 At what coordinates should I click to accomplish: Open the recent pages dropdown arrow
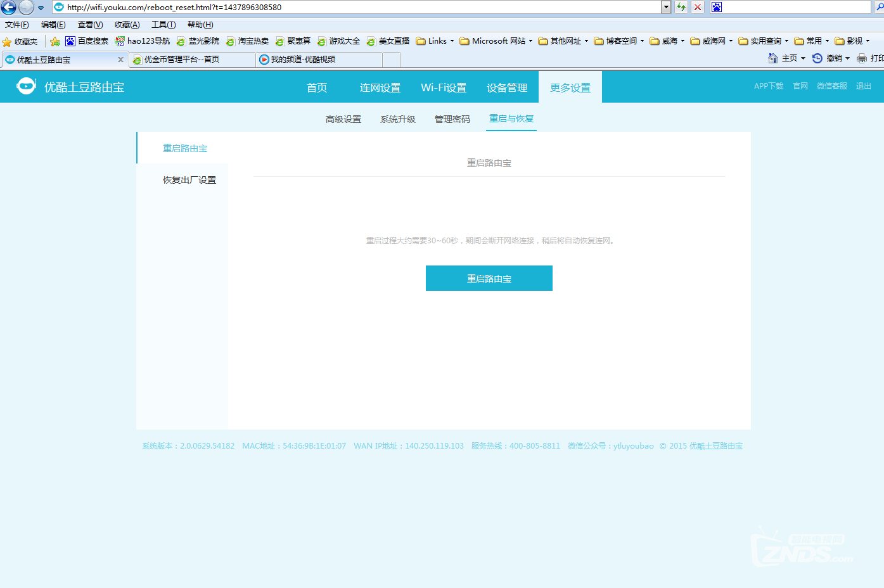click(x=41, y=8)
